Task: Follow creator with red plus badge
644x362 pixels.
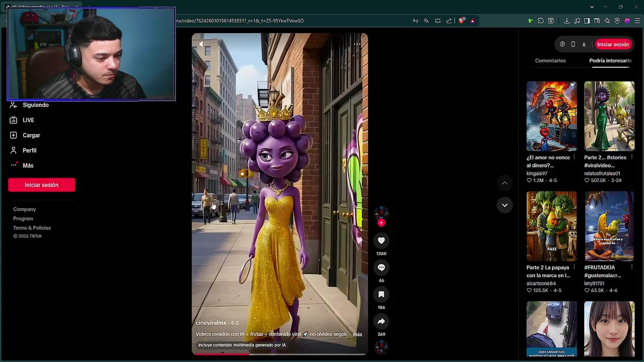Action: coord(381,223)
